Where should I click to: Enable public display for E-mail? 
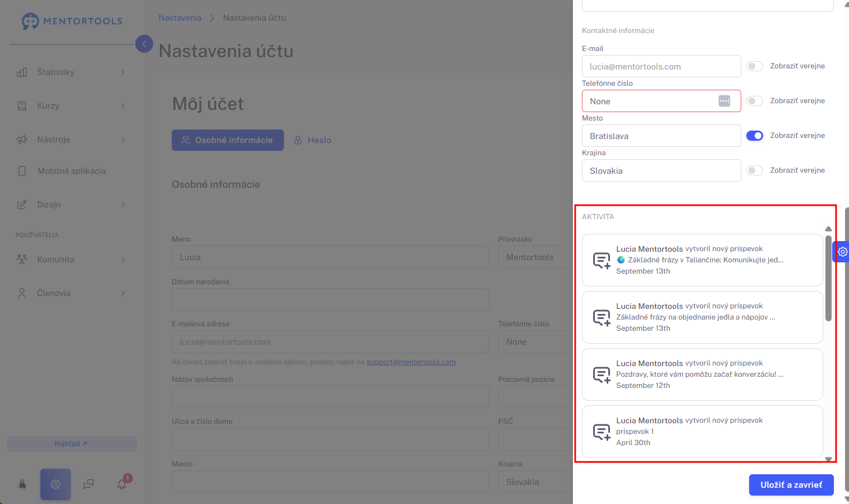coord(755,66)
